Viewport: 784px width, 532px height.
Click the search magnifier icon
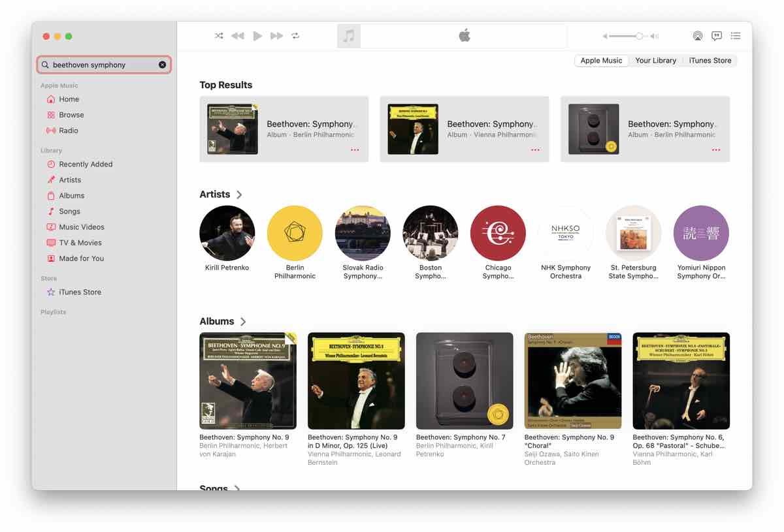point(45,65)
